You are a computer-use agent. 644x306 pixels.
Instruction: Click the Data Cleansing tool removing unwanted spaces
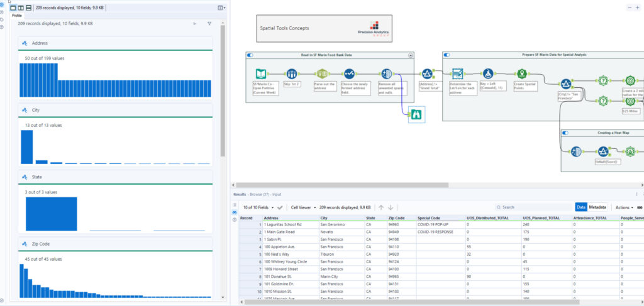click(386, 74)
